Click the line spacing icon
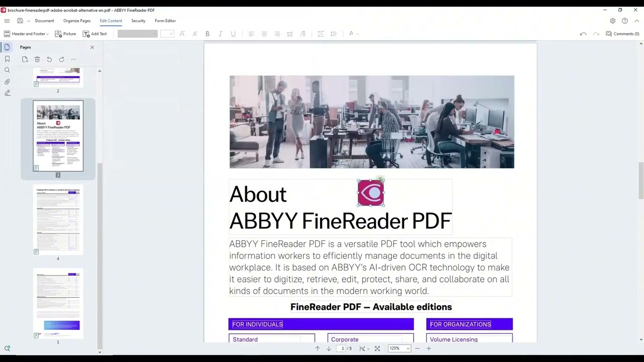Image resolution: width=644 pixels, height=362 pixels. 320,34
